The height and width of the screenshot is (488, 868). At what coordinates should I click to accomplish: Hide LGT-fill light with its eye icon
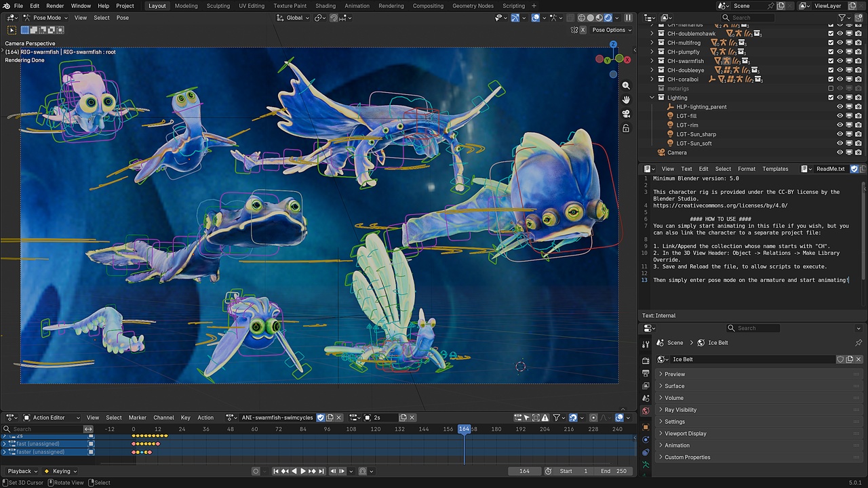pos(840,116)
